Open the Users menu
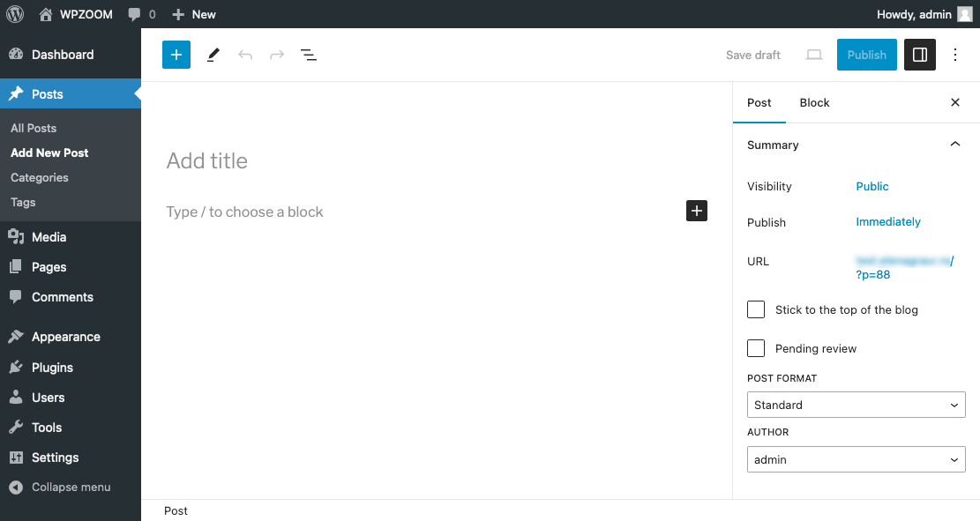The image size is (980, 521). (71, 398)
